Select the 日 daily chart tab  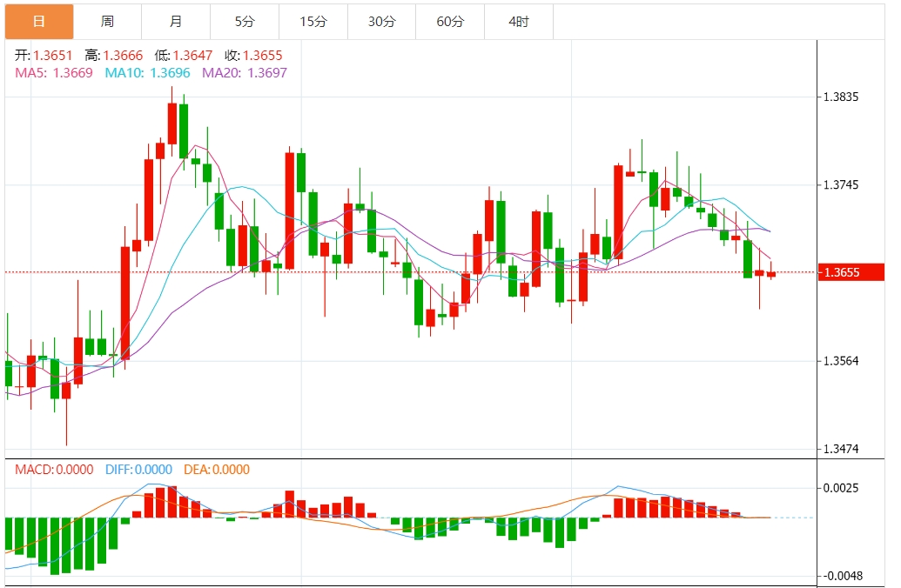click(39, 22)
